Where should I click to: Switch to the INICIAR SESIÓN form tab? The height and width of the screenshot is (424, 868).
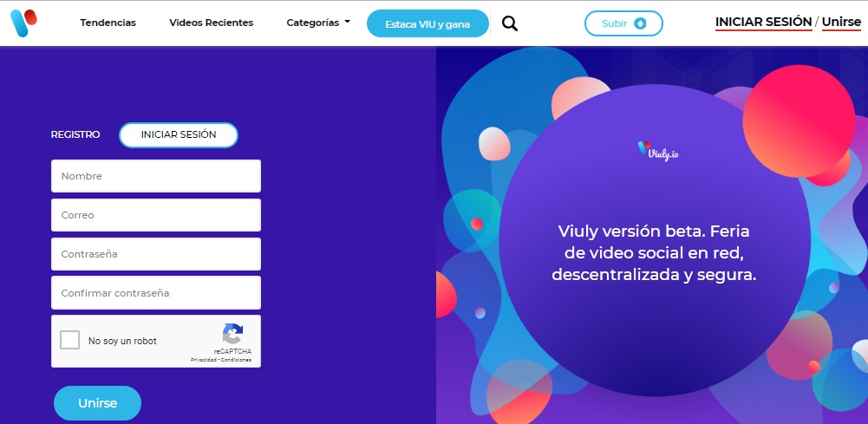(179, 135)
